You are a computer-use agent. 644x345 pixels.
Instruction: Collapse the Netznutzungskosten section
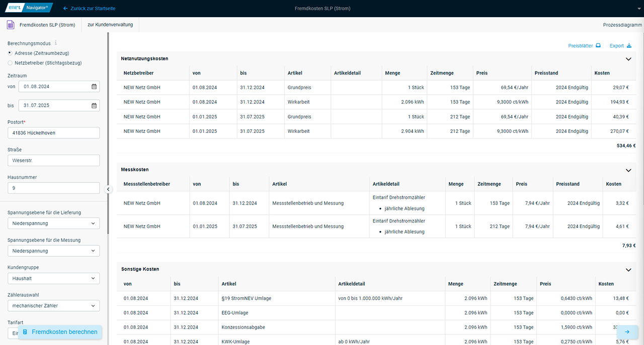(628, 59)
